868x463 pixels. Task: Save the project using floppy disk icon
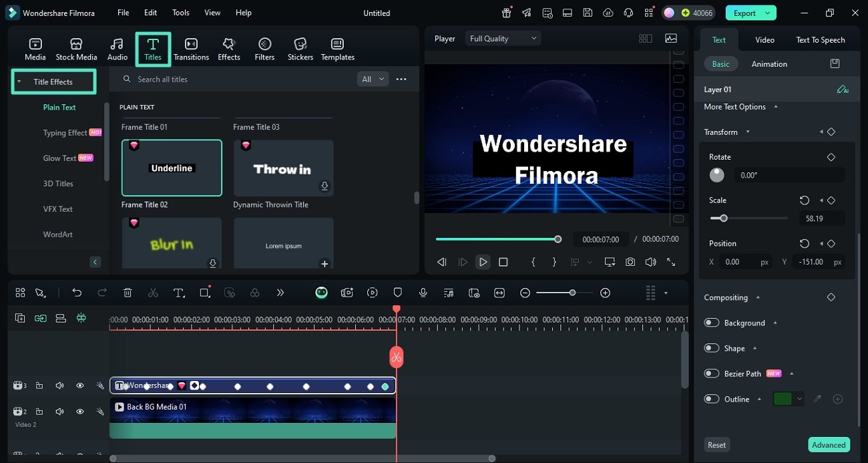point(588,13)
